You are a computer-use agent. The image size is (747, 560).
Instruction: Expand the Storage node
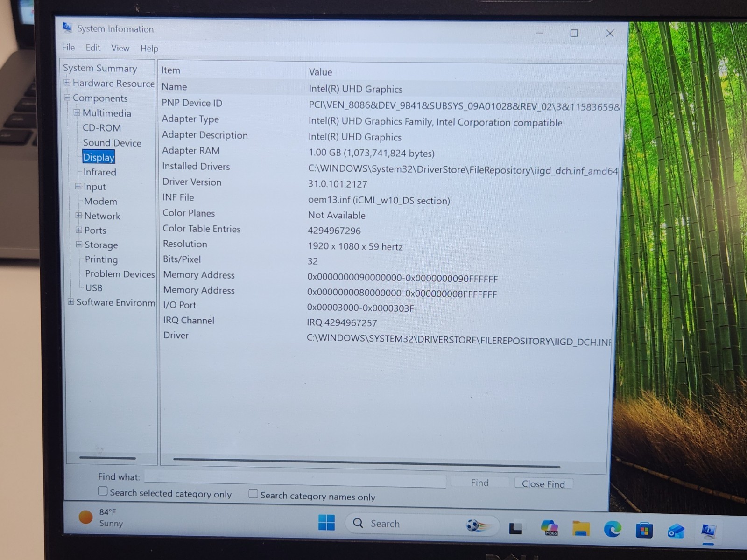click(x=79, y=245)
